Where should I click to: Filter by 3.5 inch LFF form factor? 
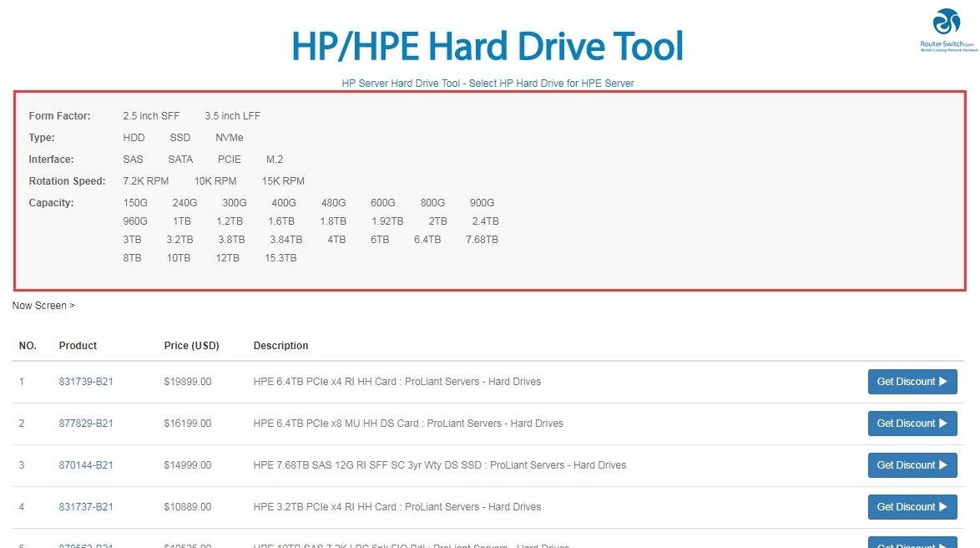point(233,116)
